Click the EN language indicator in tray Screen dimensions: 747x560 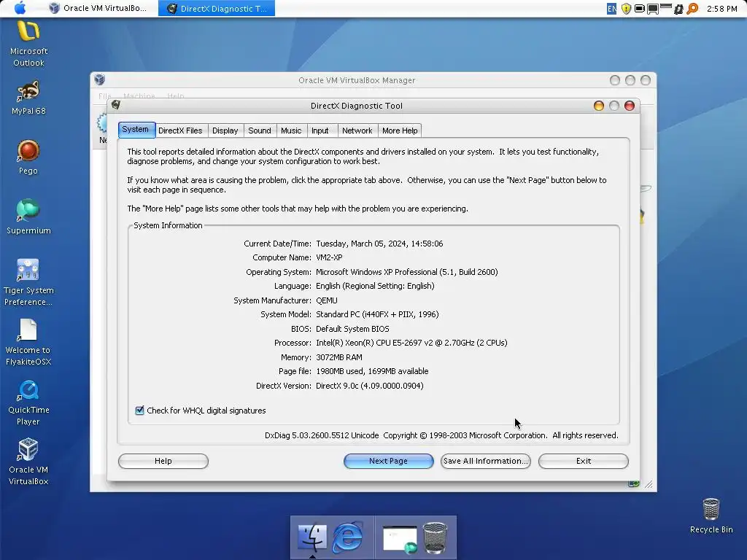612,9
